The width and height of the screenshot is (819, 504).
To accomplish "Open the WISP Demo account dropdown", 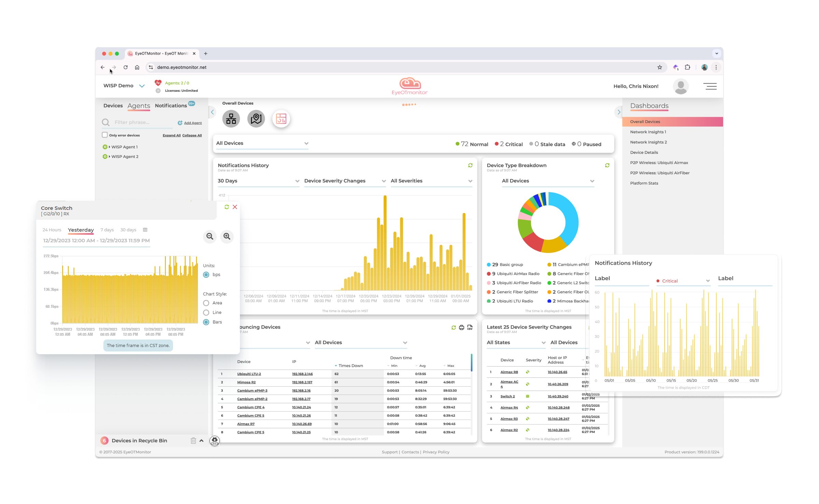I will coord(124,86).
